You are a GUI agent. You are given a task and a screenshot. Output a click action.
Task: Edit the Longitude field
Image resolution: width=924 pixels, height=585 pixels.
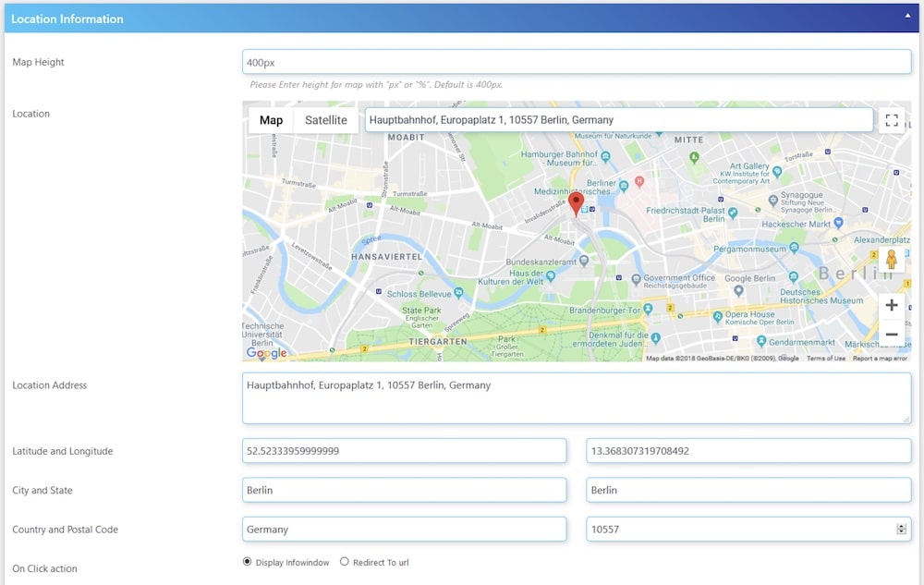(748, 451)
